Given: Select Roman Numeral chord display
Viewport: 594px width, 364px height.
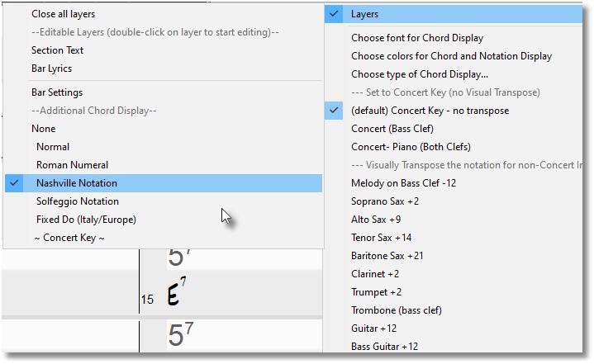Looking at the screenshot, I should point(72,165).
